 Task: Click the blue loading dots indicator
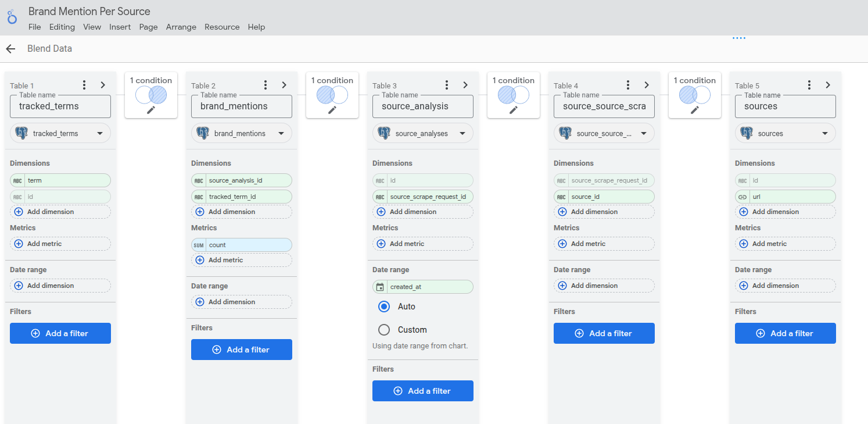[738, 38]
